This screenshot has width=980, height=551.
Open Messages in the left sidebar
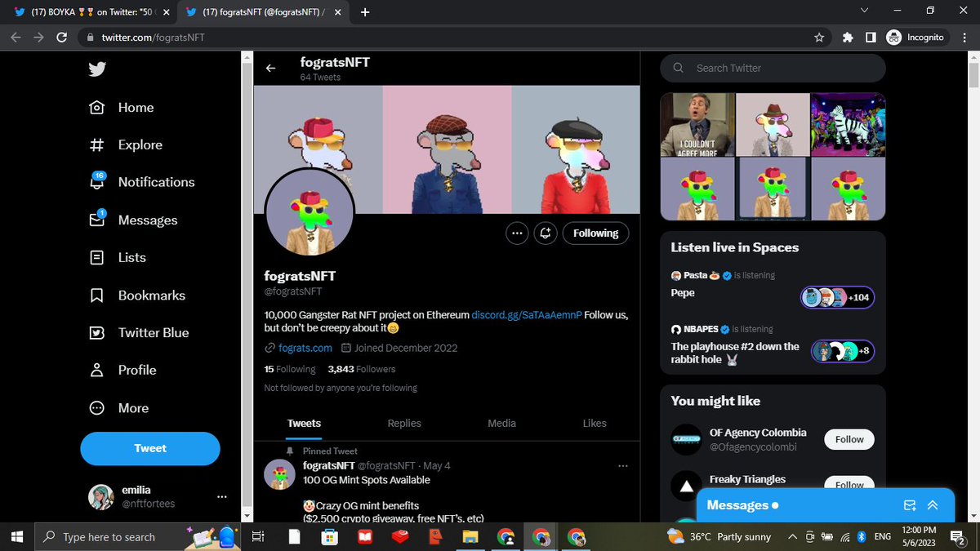[x=133, y=220]
